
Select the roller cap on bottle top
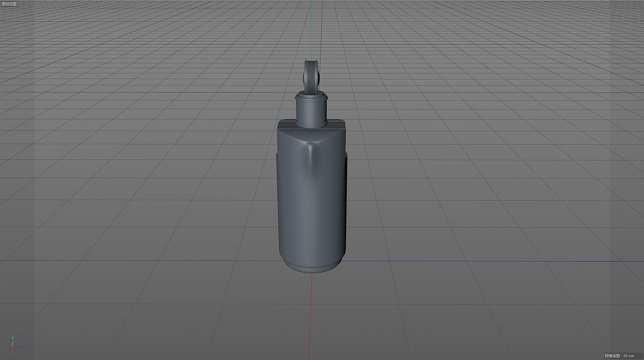point(311,77)
